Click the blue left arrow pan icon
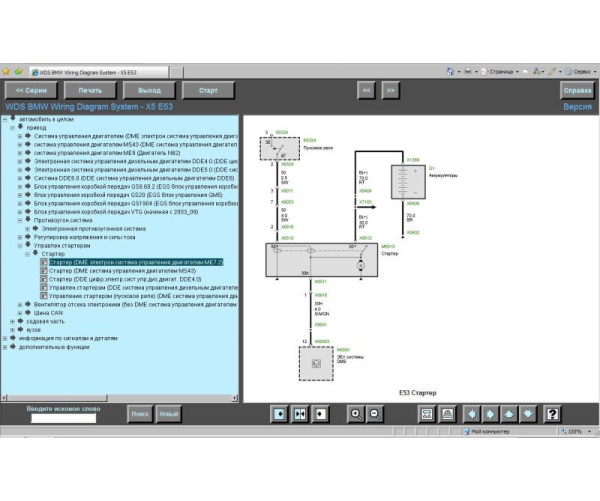The image size is (600, 501). (473, 413)
